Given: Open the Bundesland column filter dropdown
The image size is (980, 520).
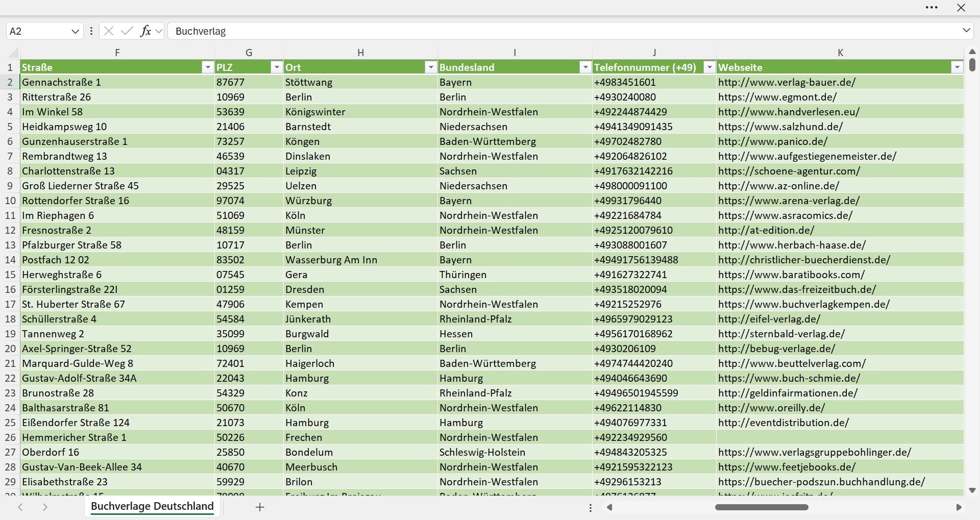Looking at the screenshot, I should coord(585,67).
